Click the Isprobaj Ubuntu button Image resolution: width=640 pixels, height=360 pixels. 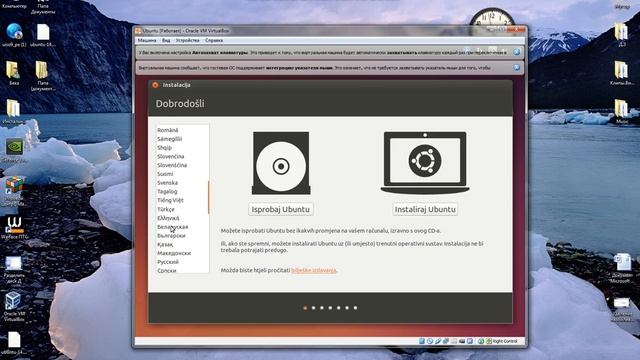(x=280, y=209)
